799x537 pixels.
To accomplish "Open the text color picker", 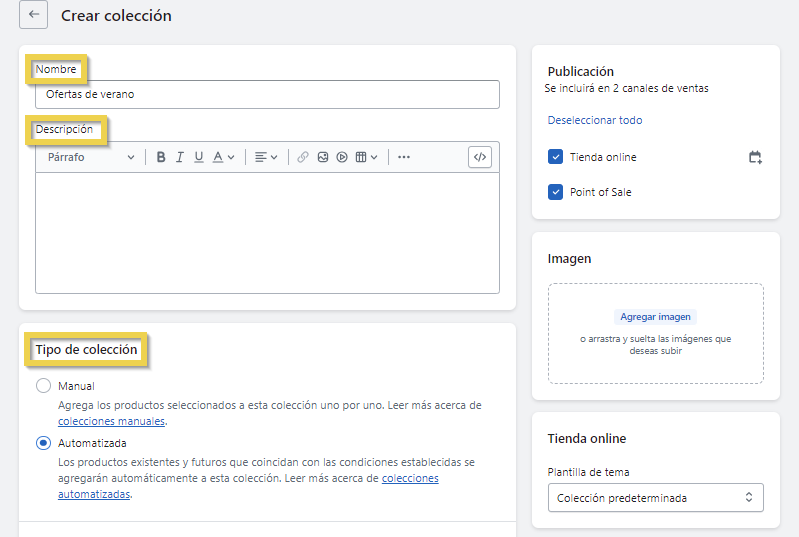I will tap(223, 157).
